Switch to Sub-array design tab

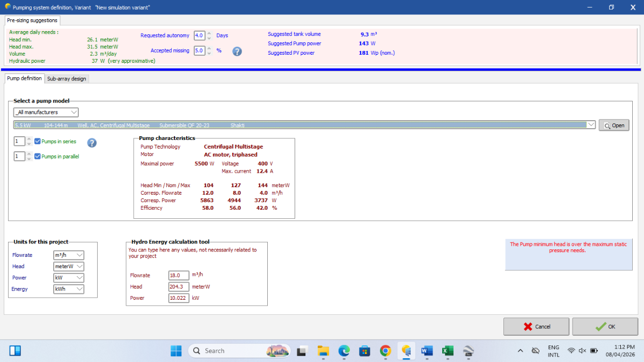[x=67, y=79]
